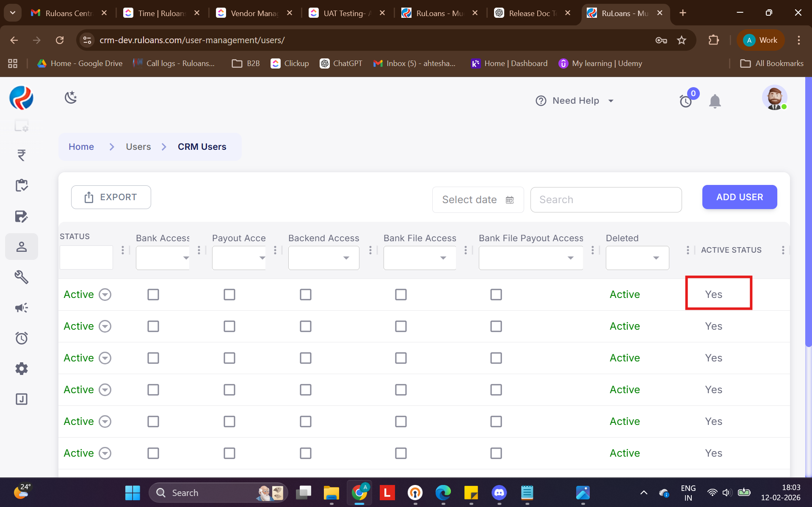Tick Backend Access checkbox in second row

306,326
